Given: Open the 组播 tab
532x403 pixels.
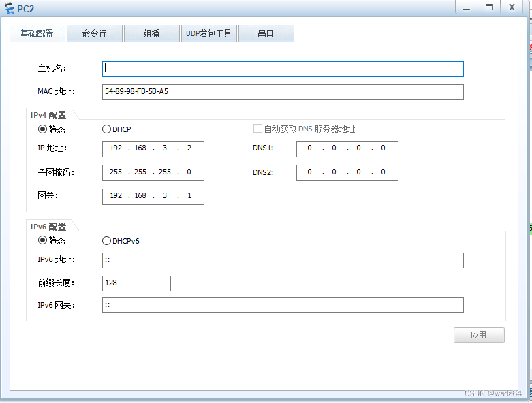Looking at the screenshot, I should (151, 33).
